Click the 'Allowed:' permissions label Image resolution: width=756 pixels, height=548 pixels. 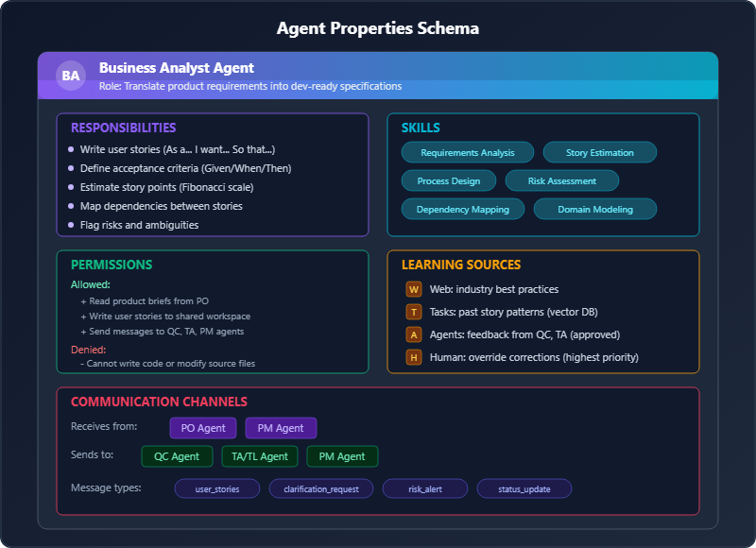pos(91,284)
